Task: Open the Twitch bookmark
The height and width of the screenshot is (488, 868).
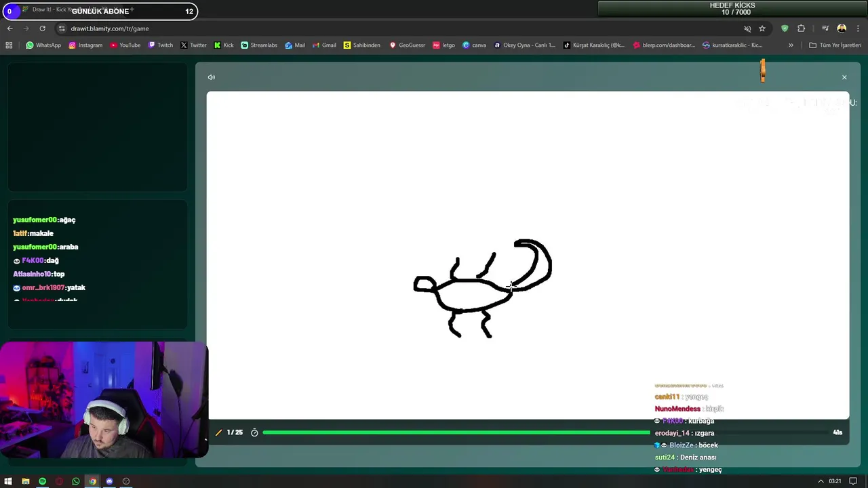Action: pos(160,45)
